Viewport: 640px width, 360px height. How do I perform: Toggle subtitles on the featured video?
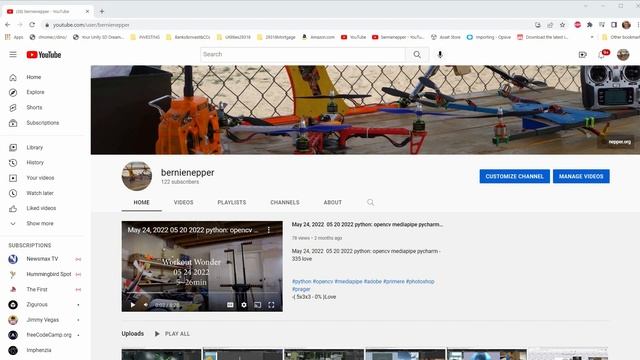[230, 305]
